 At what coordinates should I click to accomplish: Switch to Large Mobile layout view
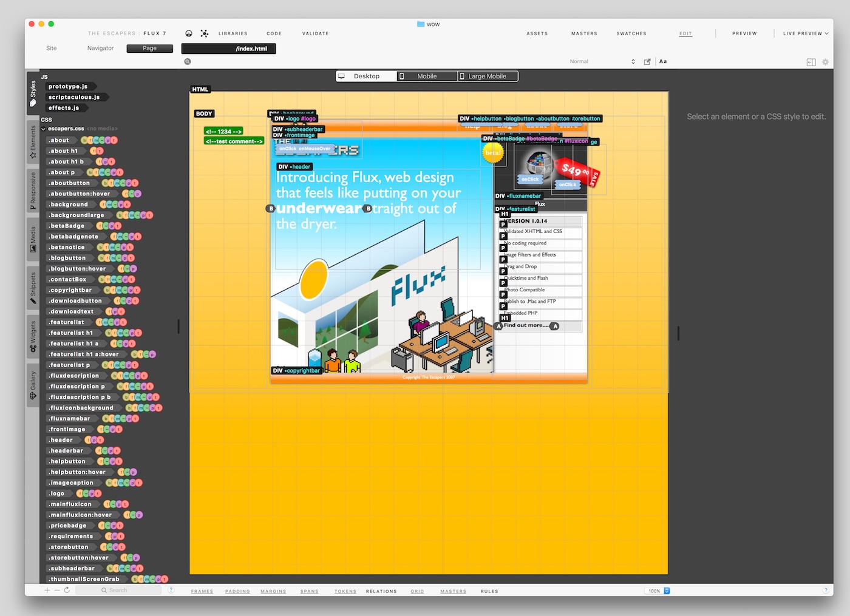488,76
